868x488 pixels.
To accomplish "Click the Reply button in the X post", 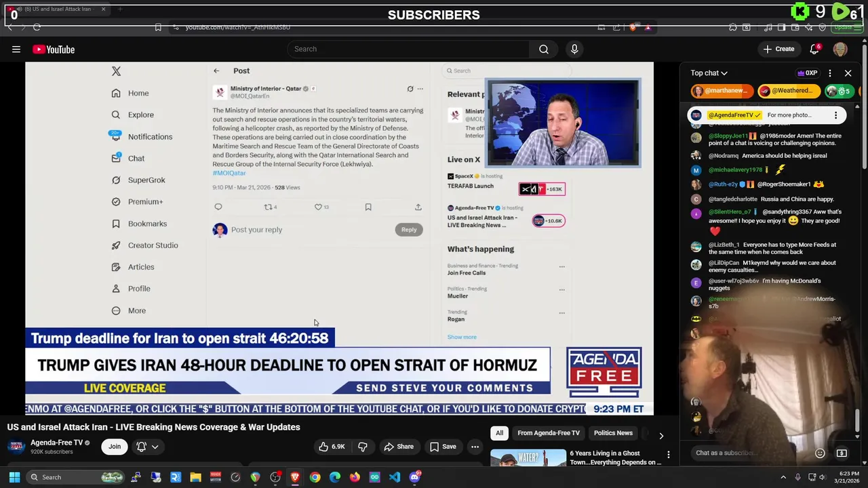I will [409, 230].
